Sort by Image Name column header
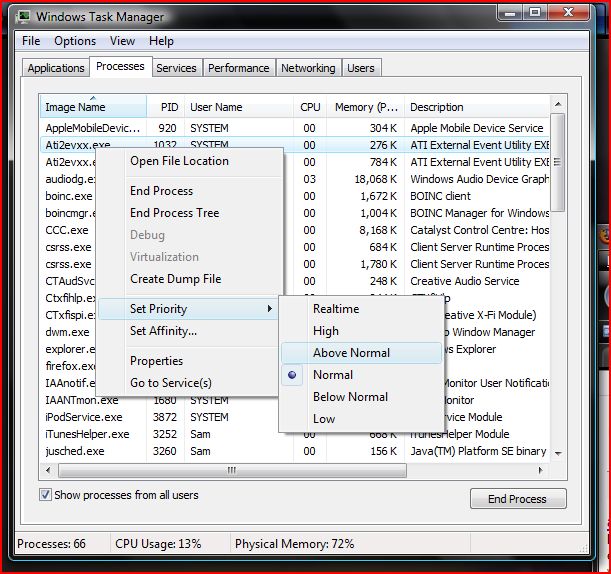This screenshot has height=574, width=611. tap(93, 107)
